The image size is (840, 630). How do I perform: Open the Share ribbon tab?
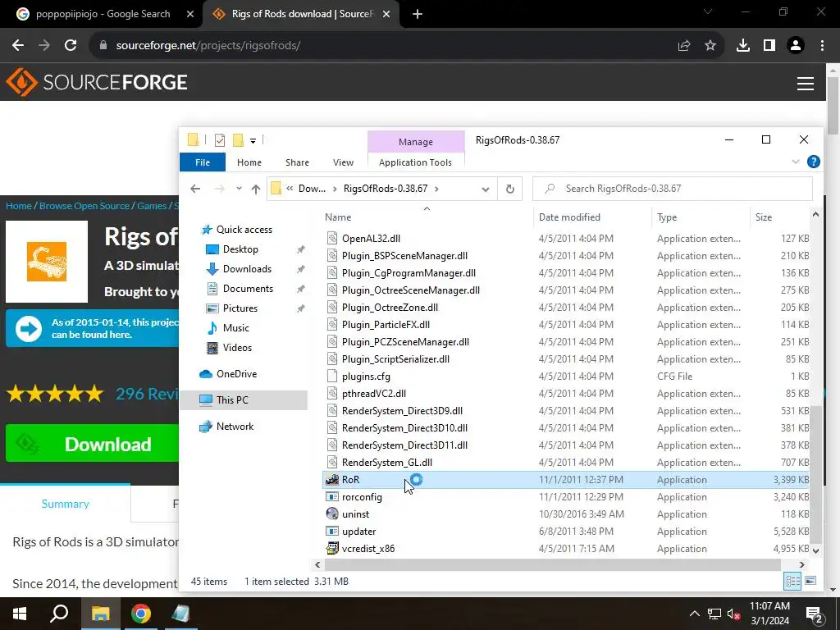click(297, 162)
